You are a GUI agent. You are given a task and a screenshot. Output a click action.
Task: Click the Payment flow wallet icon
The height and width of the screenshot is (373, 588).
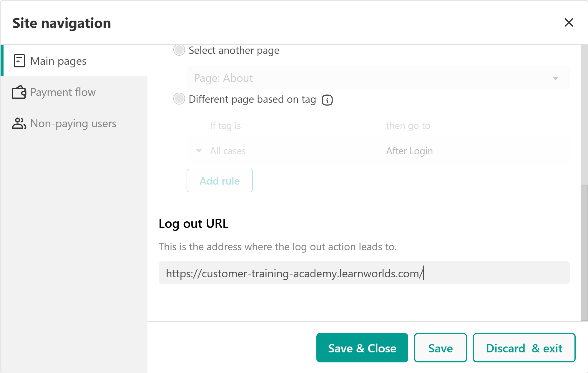tap(19, 92)
